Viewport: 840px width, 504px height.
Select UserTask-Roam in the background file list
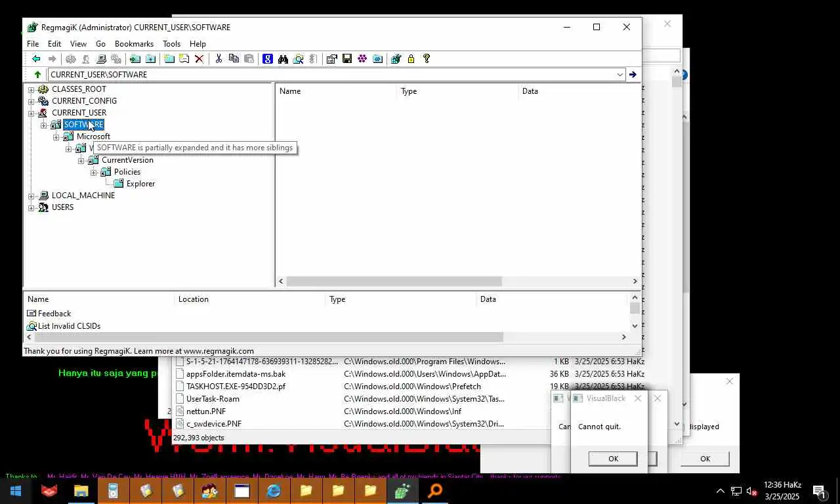pos(213,399)
